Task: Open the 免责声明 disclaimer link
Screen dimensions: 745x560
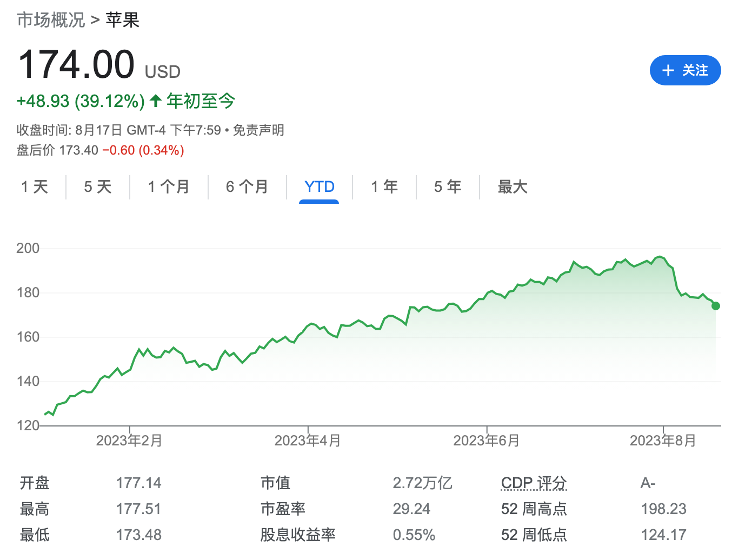Action: 258,130
